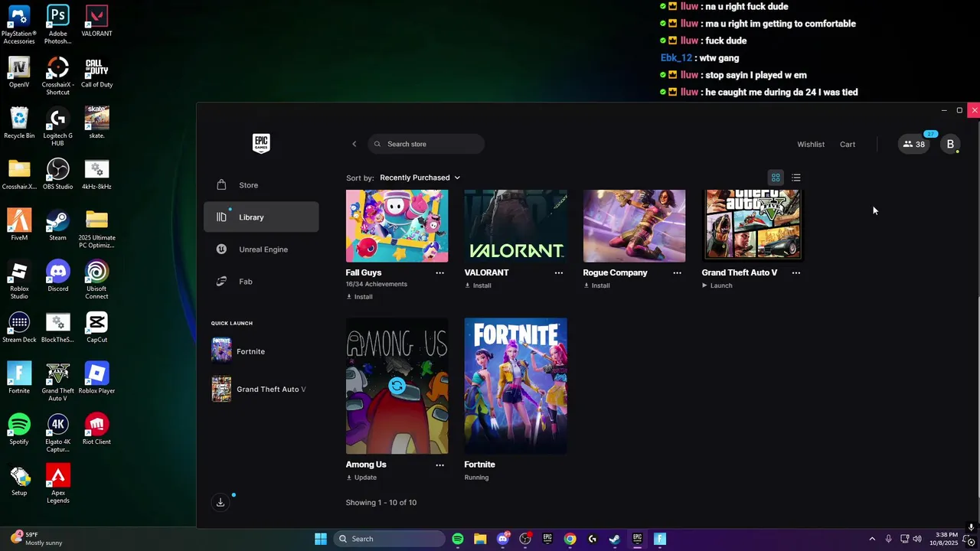Open FiveM desktop shortcut
This screenshot has height=551, width=980.
point(19,226)
